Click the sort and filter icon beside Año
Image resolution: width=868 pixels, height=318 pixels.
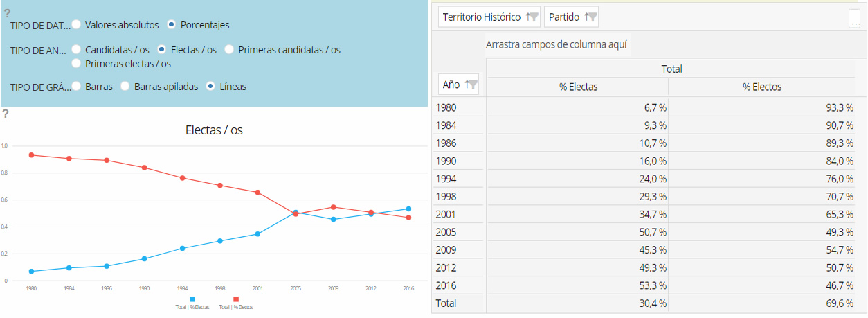(x=471, y=85)
